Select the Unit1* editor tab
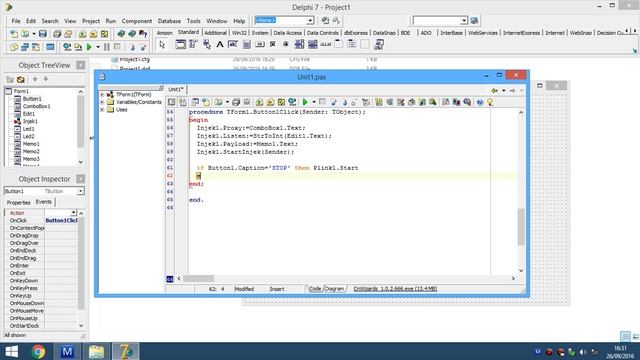640x360 pixels. point(176,89)
